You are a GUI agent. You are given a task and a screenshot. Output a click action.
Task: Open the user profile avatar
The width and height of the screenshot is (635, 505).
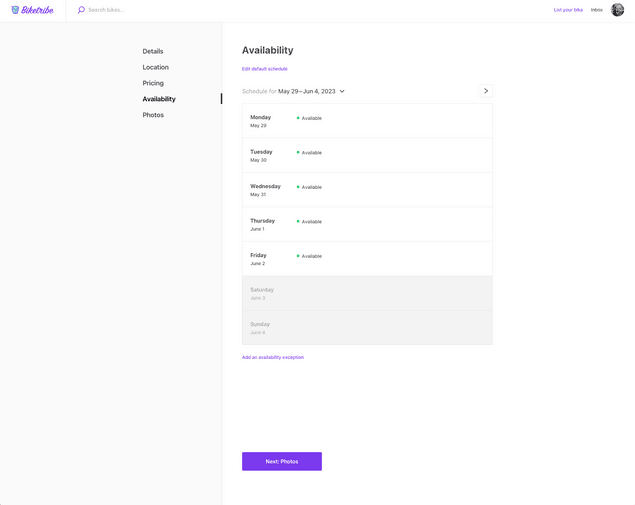pos(617,10)
